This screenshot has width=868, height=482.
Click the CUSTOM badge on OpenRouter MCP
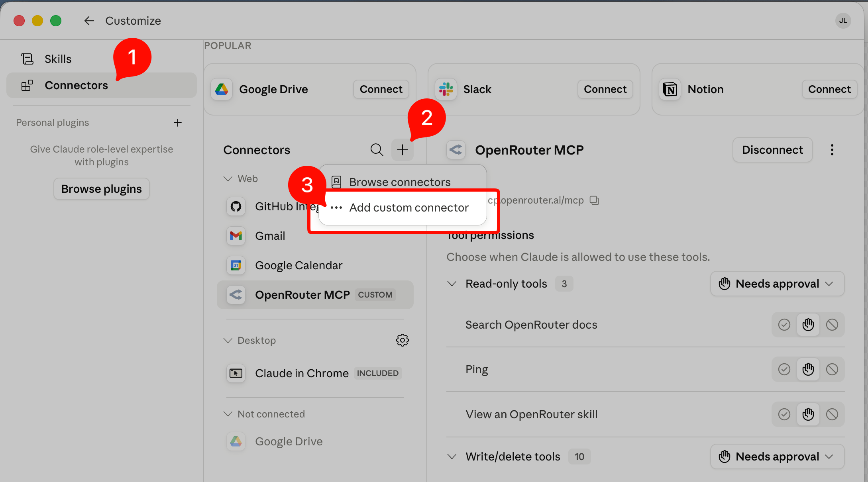point(375,295)
